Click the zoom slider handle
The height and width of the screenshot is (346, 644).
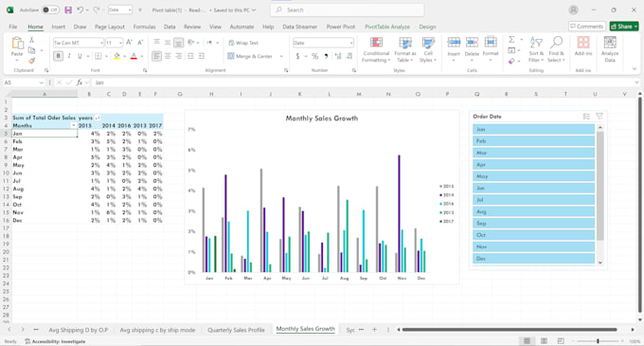[x=598, y=341]
